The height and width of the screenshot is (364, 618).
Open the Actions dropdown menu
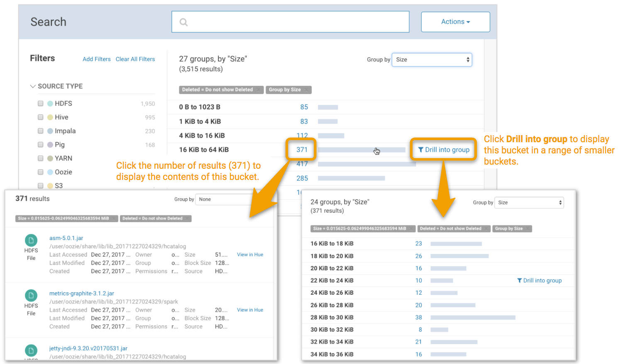[x=455, y=22]
